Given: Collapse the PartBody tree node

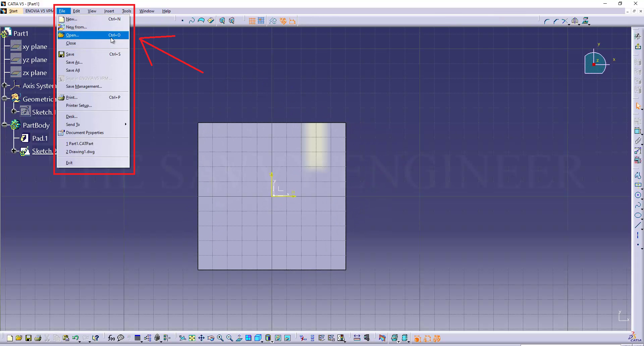Looking at the screenshot, I should pyautogui.click(x=4, y=125).
